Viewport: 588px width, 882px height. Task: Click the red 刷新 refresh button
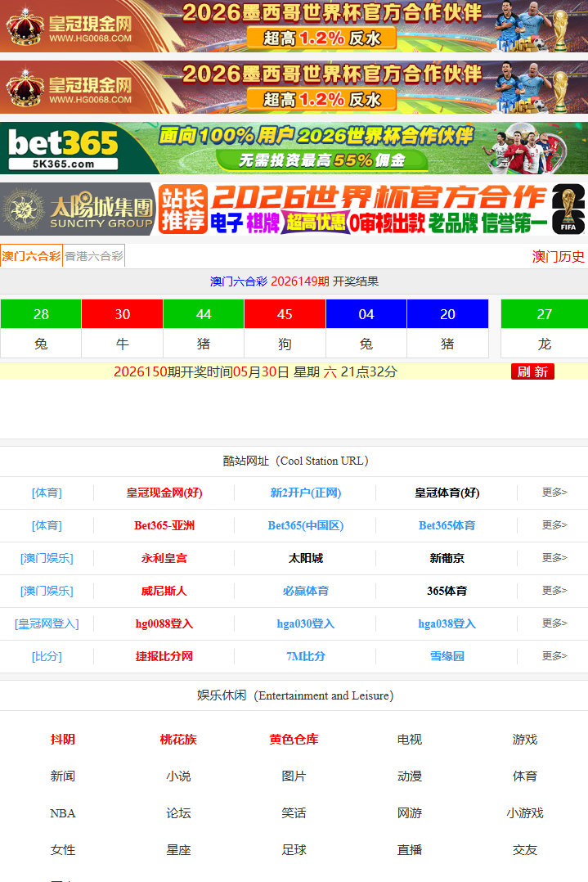click(x=532, y=371)
